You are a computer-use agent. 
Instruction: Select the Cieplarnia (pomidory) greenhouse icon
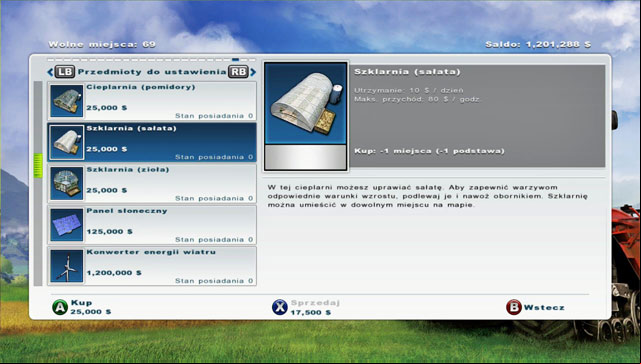pos(66,101)
